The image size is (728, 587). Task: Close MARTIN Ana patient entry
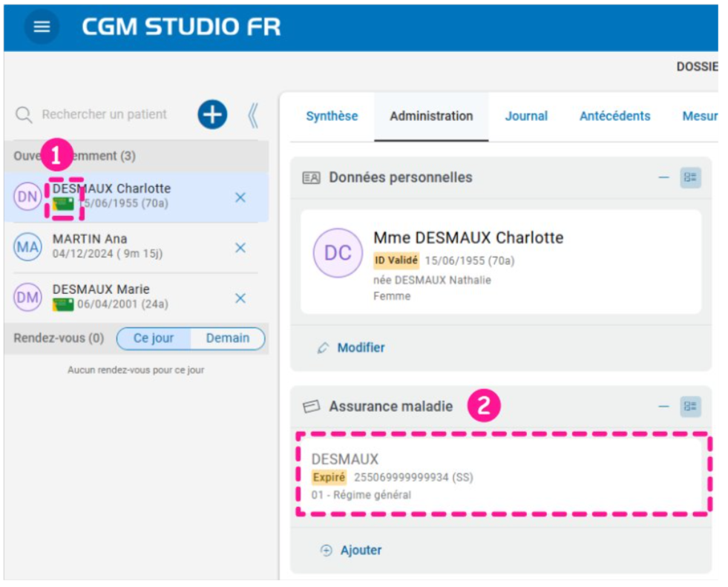pos(240,248)
